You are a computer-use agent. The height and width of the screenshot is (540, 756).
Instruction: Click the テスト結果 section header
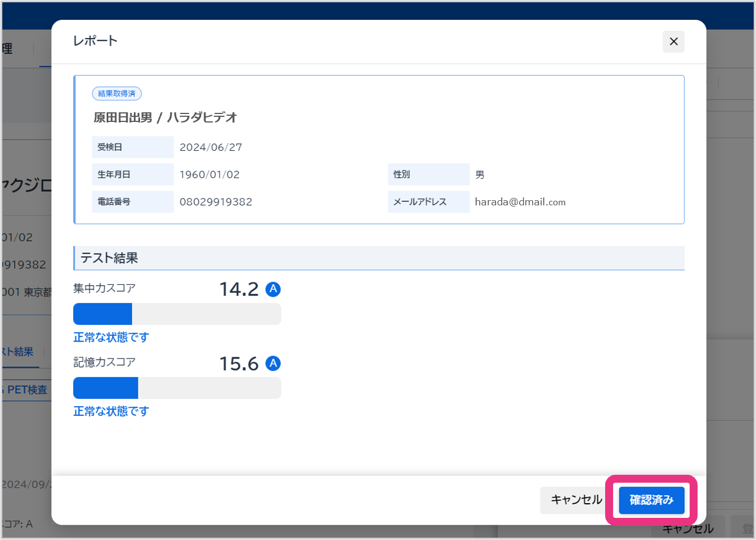pos(109,258)
